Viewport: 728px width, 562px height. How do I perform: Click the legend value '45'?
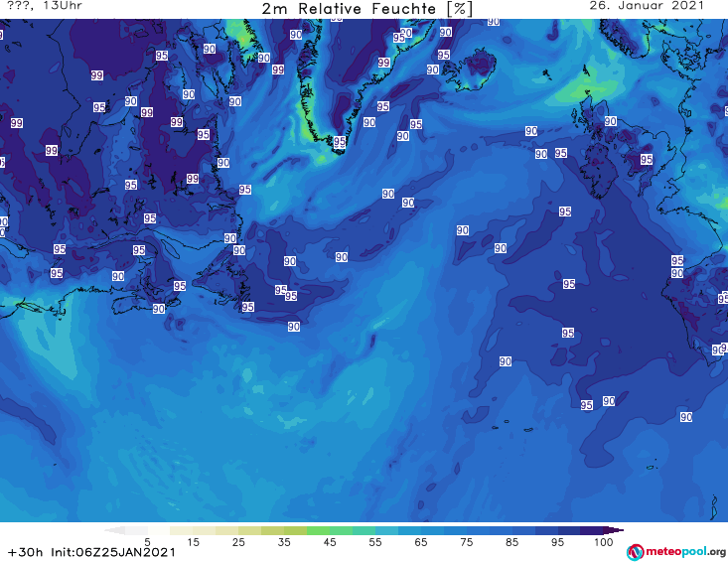330,542
